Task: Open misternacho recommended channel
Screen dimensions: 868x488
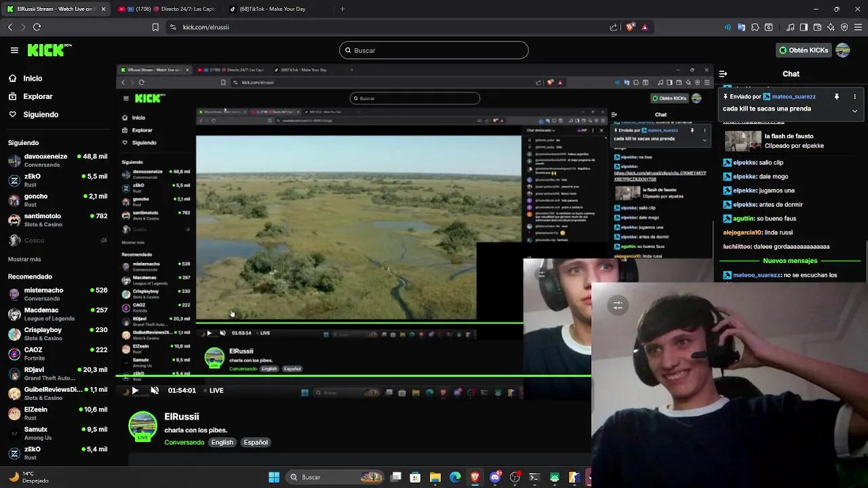Action: 58,294
